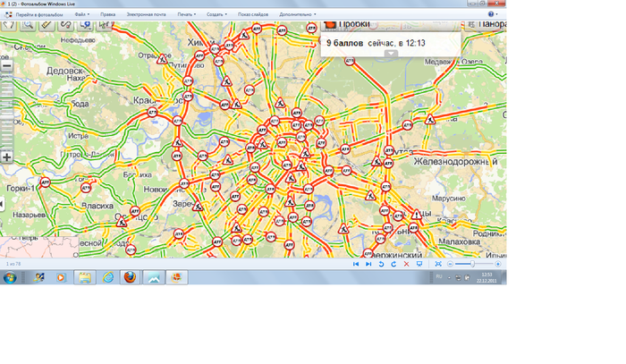Screen dimensions: 626x364
Task: Adjust the gallery zoom slider handle
Action: (472, 264)
